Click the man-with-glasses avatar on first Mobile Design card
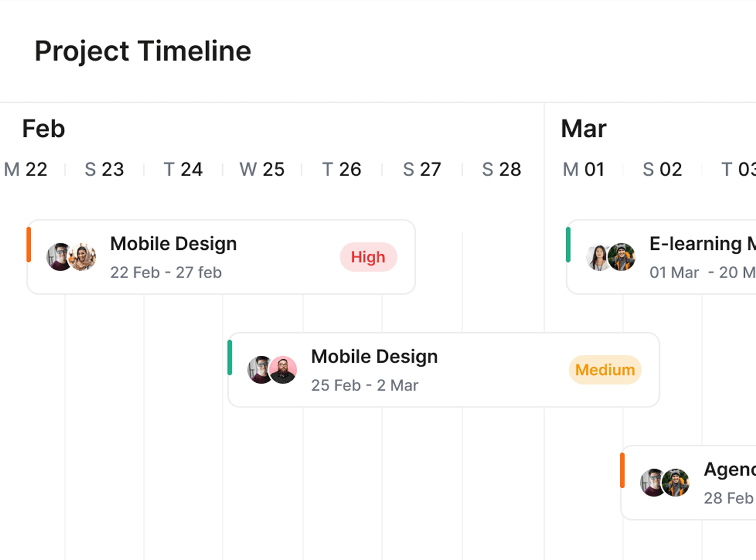 pyautogui.click(x=60, y=257)
